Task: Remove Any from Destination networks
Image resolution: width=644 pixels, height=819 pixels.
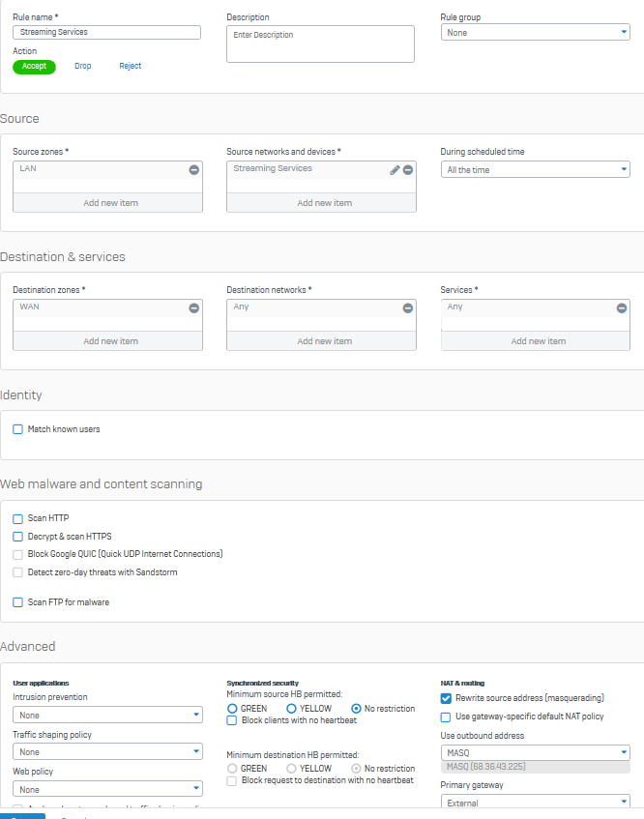Action: click(408, 308)
